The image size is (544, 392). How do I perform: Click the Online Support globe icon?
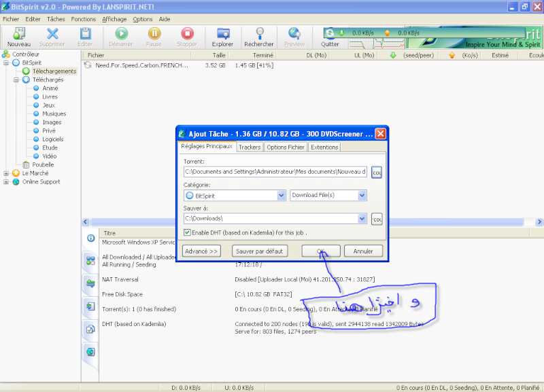click(x=16, y=181)
